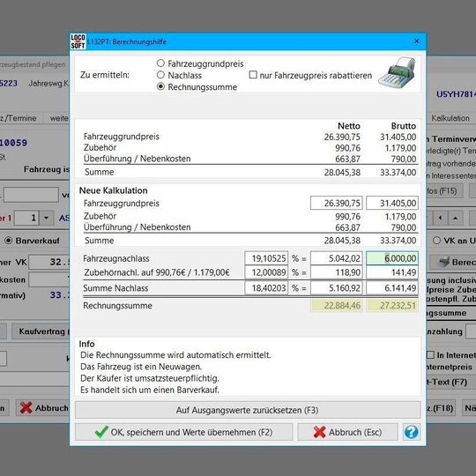
Task: Confirm with OK, speichern und Werte übernehmen
Action: pos(183,432)
